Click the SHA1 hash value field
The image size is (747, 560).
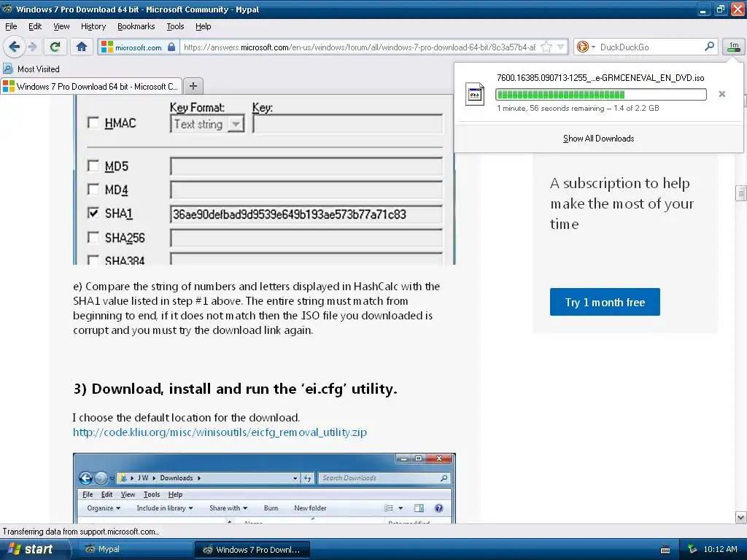306,214
